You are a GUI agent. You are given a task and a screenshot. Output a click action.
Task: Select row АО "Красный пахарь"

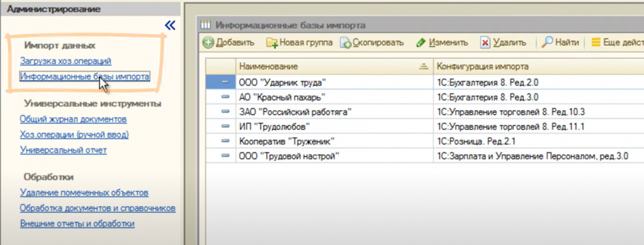click(x=425, y=97)
